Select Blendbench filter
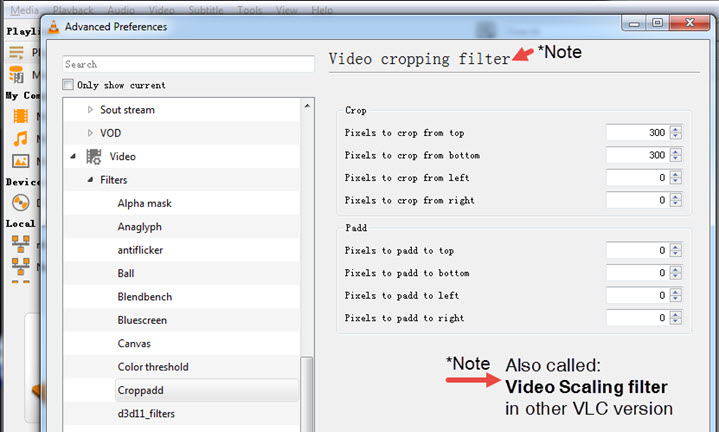Screen dimensions: 719x432 pos(144,297)
